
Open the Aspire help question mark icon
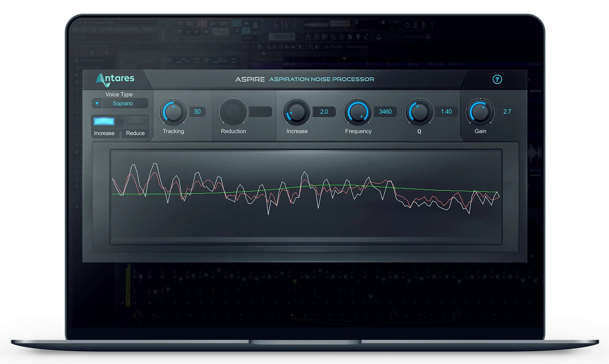tap(497, 79)
